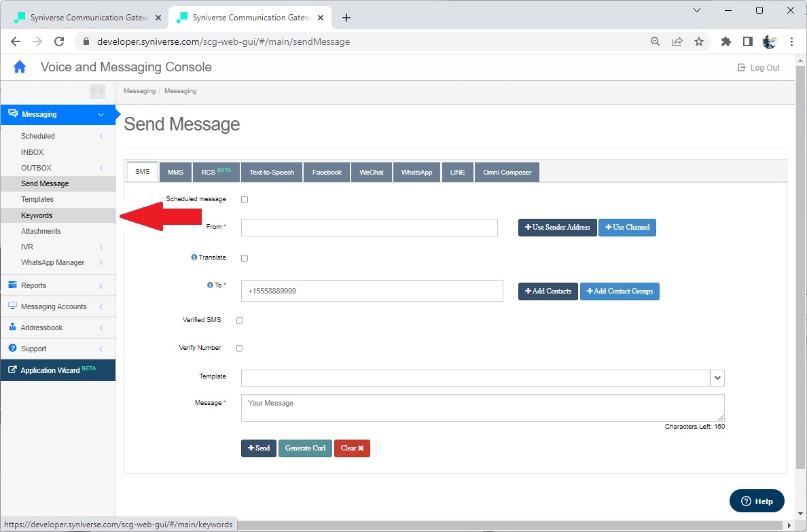The image size is (807, 532).
Task: Click Use Sender Address button
Action: pyautogui.click(x=558, y=228)
